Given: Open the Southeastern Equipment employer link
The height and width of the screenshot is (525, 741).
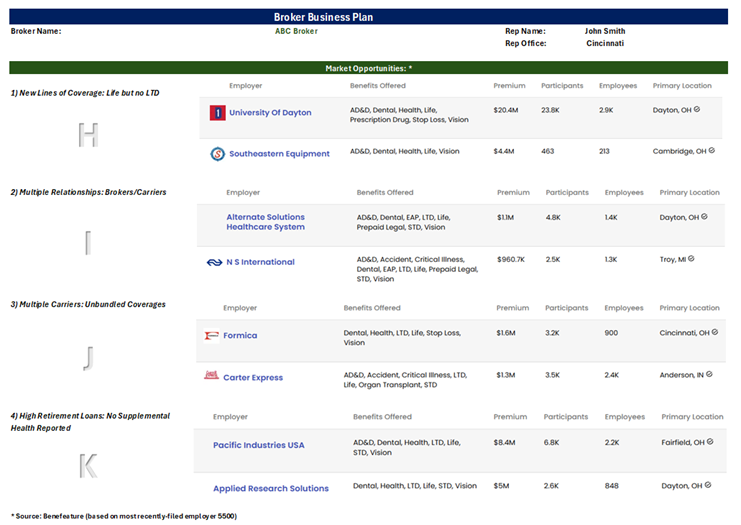Looking at the screenshot, I should click(279, 154).
